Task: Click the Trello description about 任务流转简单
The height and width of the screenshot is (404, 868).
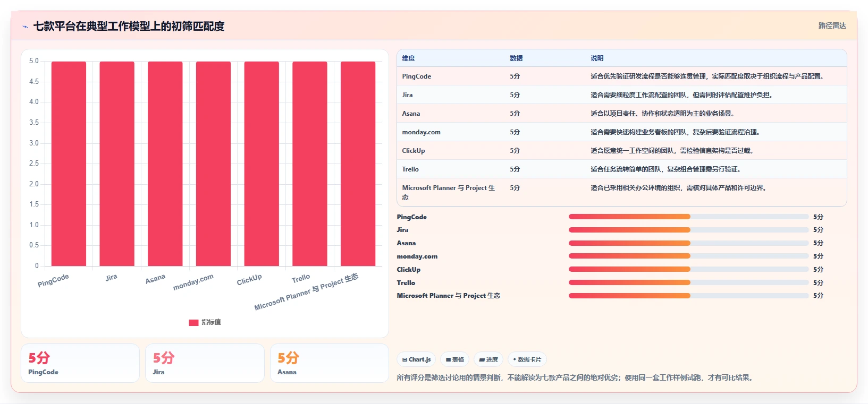Action: (667, 169)
